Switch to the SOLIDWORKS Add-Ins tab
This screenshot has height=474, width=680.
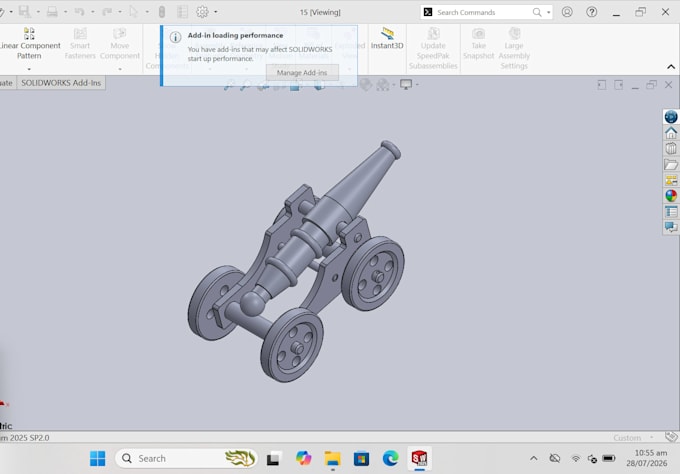61,83
